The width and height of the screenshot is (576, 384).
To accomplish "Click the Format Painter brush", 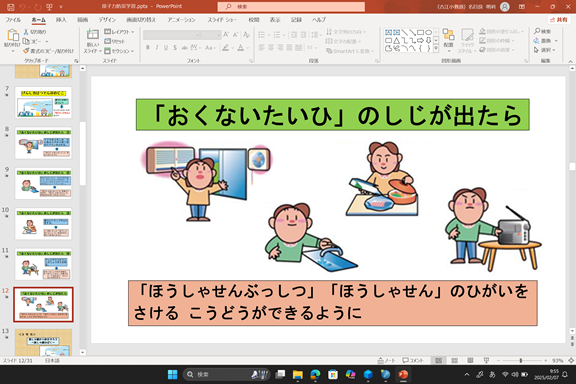I will click(x=26, y=51).
